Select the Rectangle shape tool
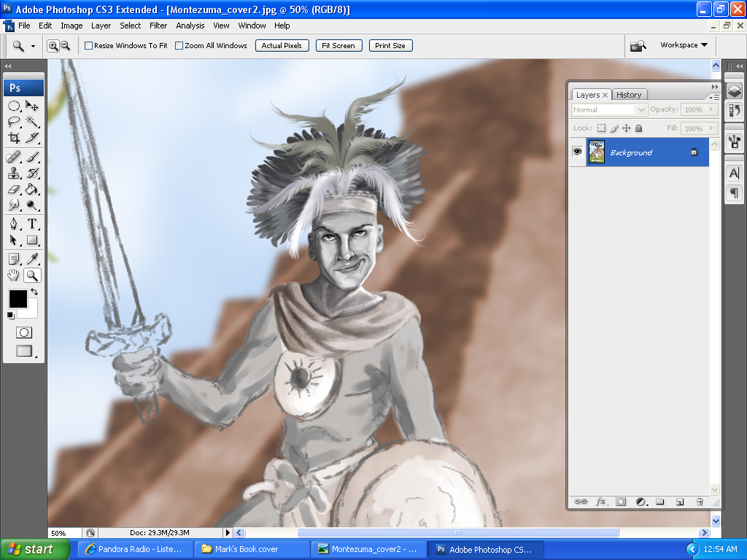Viewport: 747px width, 560px height. click(x=32, y=240)
